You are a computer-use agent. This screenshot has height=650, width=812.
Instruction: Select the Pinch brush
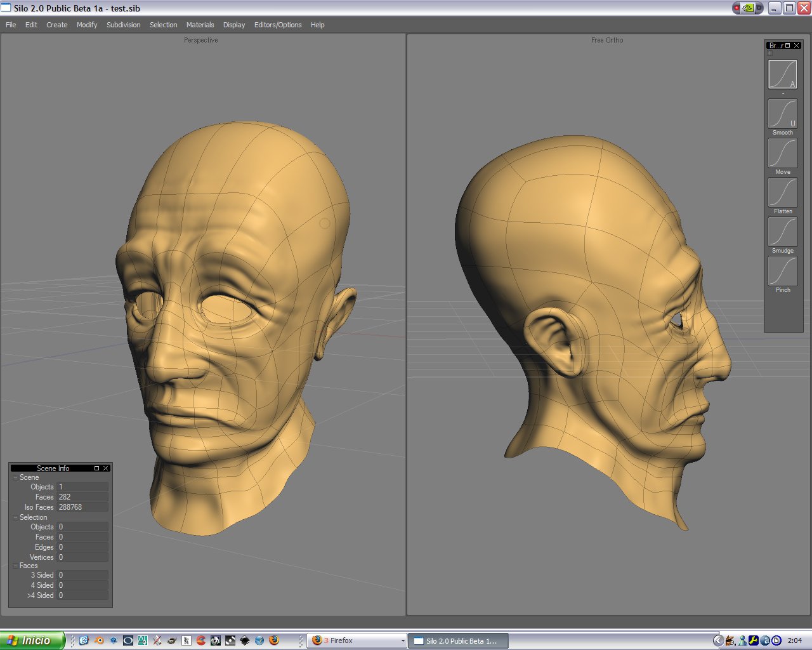click(x=783, y=271)
